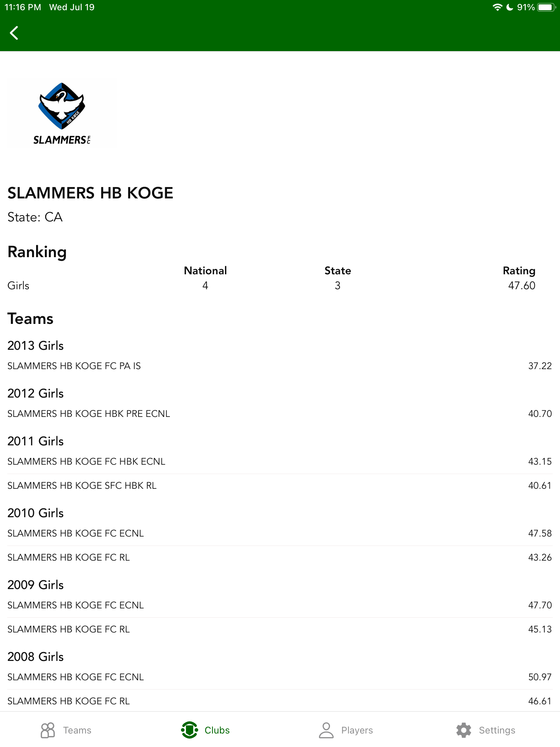Viewport: 560px width, 747px height.
Task: Switch to the Players tab label
Action: point(357,730)
